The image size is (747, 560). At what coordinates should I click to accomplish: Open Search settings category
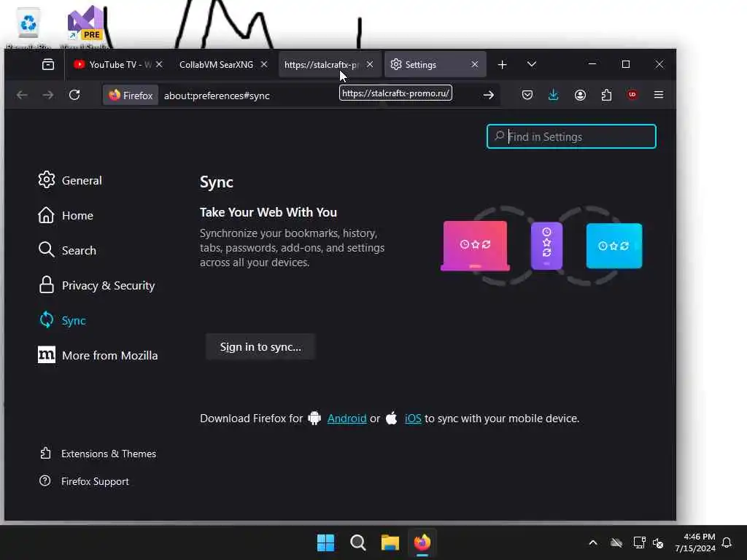pyautogui.click(x=67, y=250)
